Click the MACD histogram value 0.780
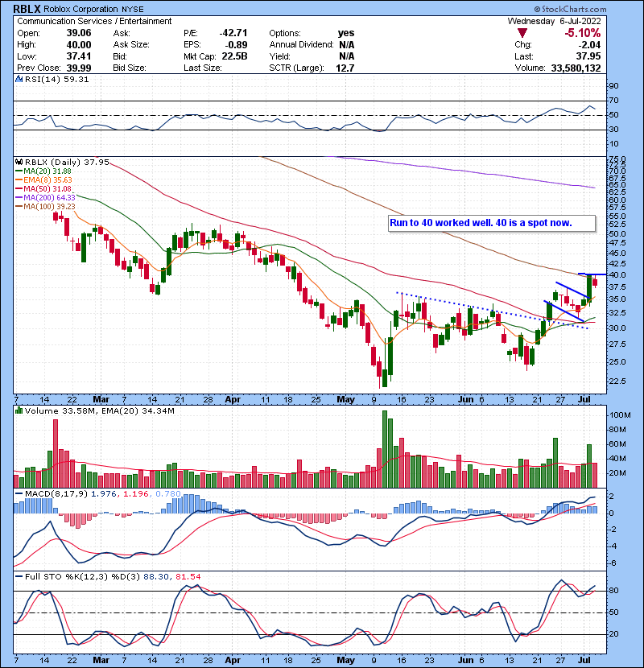Viewport: 644px width, 668px height. (x=168, y=494)
